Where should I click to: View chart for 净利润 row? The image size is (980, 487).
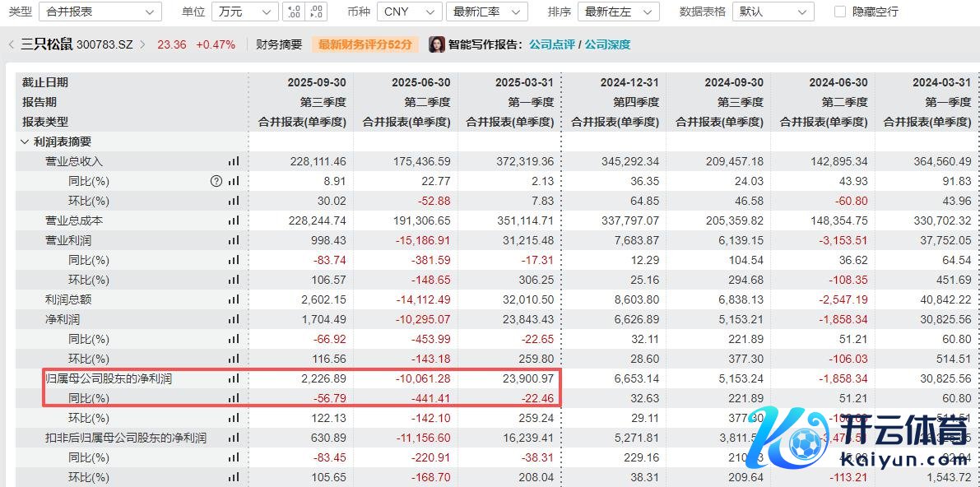[234, 319]
